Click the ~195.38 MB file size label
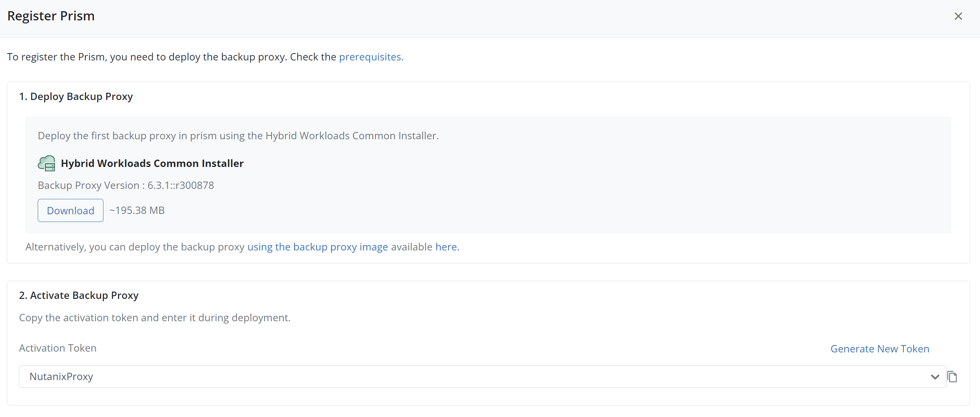 [137, 210]
